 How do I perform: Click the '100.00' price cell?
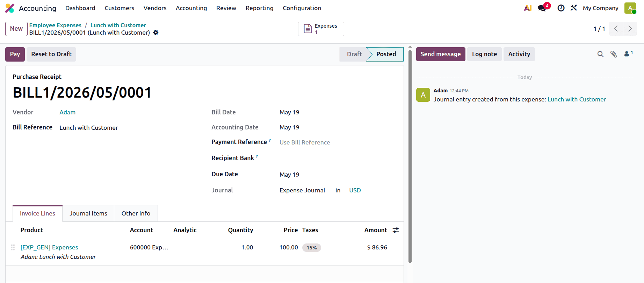[289, 247]
